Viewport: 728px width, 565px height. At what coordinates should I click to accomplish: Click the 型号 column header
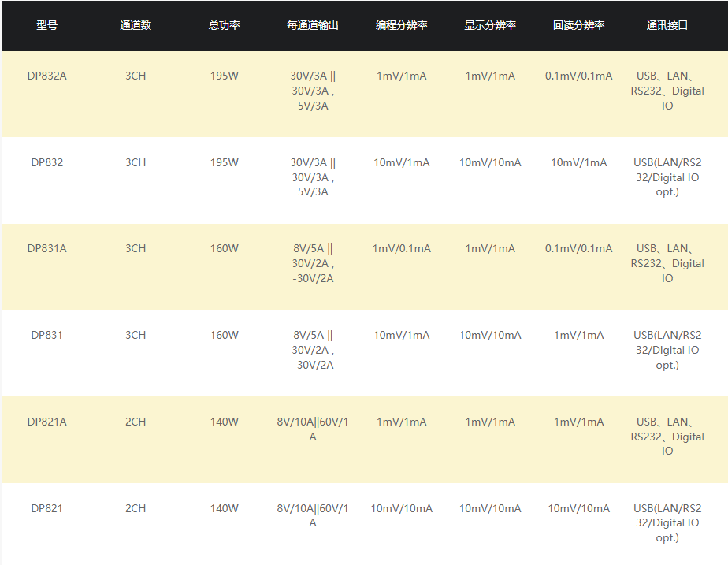(47, 25)
